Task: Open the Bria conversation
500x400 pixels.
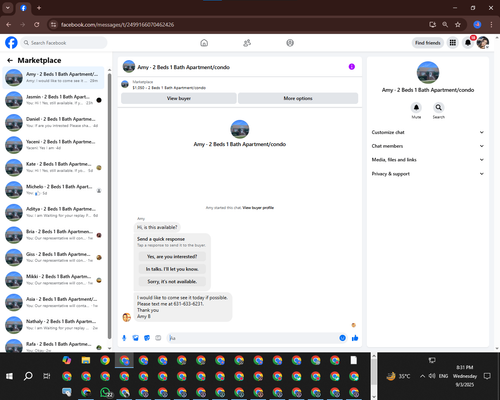Action: click(53, 235)
